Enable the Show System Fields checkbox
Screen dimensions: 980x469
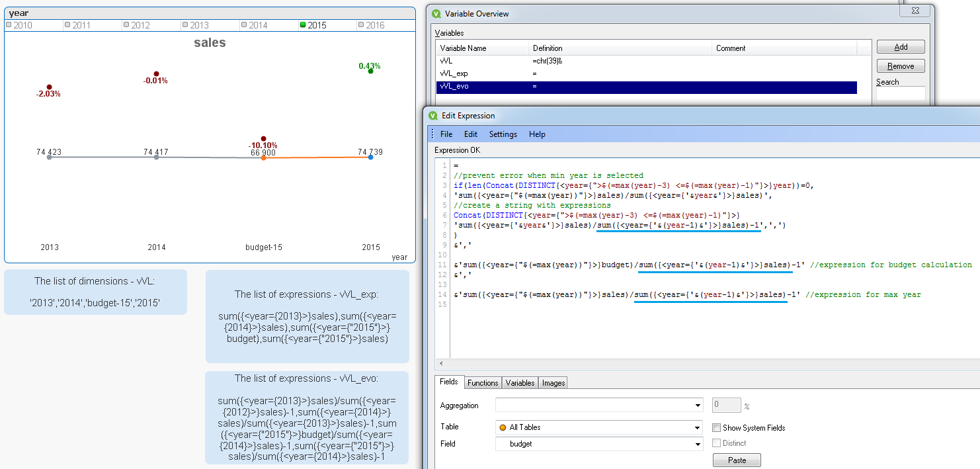(x=717, y=428)
